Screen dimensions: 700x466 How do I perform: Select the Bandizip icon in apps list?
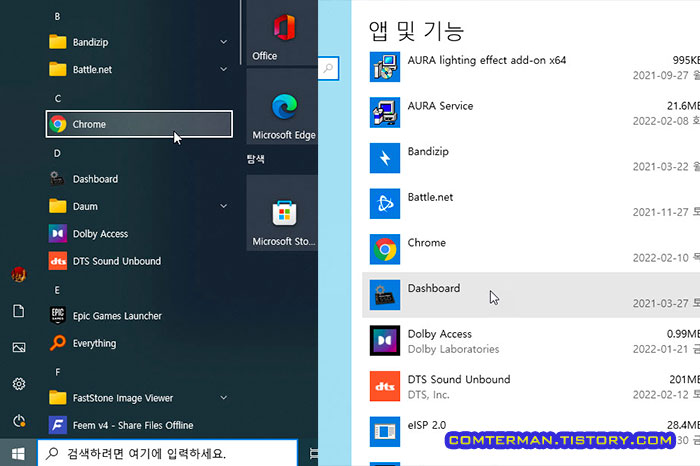tap(385, 158)
